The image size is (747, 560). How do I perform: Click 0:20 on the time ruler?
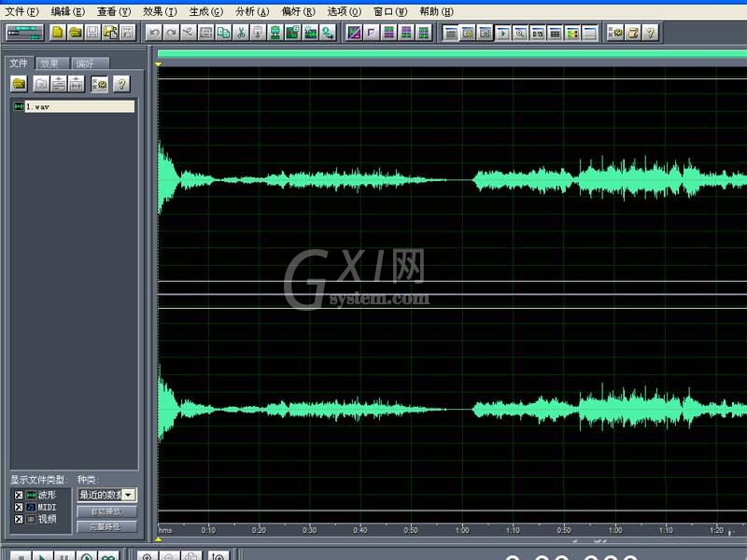pyautogui.click(x=260, y=530)
